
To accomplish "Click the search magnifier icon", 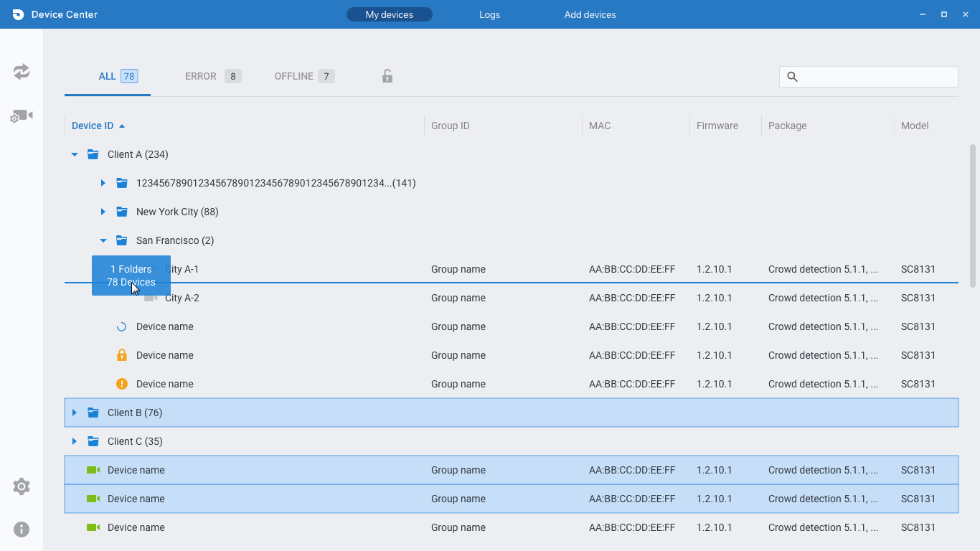I will click(793, 77).
